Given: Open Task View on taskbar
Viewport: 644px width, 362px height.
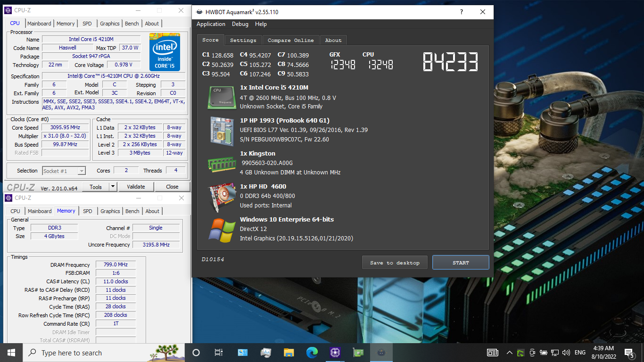Looking at the screenshot, I should coord(219,353).
